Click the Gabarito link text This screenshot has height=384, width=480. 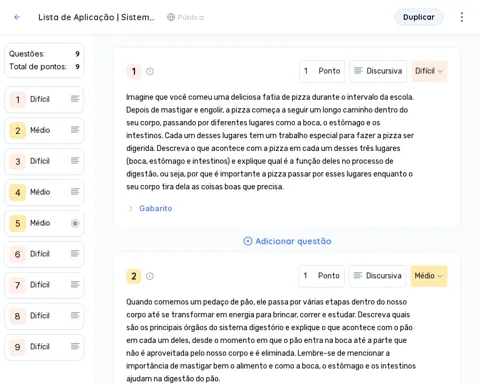156,208
